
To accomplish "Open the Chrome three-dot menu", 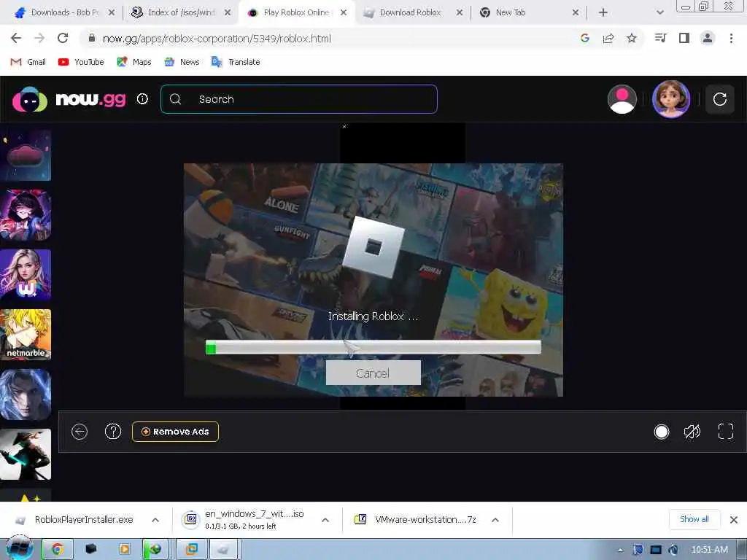I will pos(731,38).
